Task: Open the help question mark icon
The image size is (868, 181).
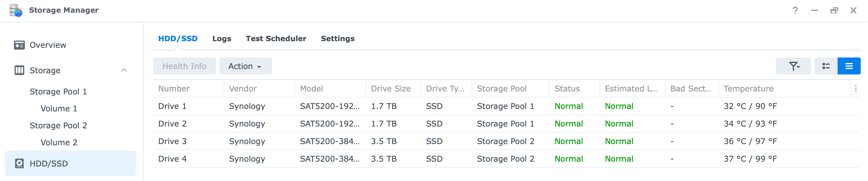Action: (795, 10)
